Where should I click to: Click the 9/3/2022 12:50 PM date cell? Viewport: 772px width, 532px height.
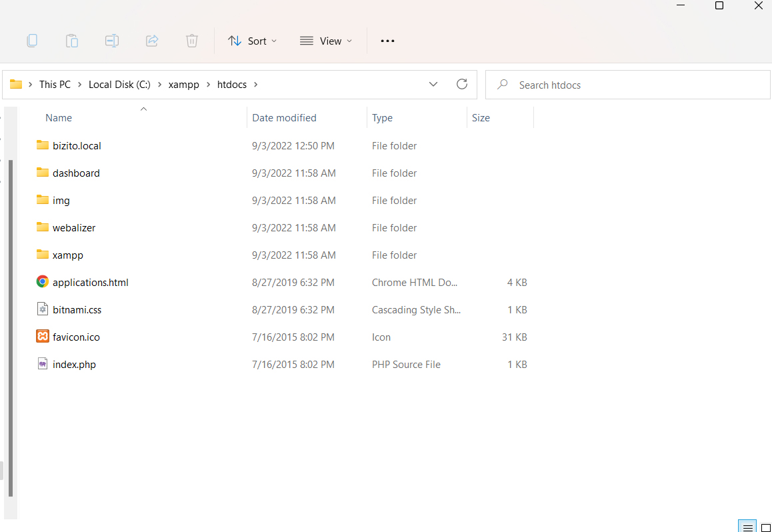tap(293, 146)
